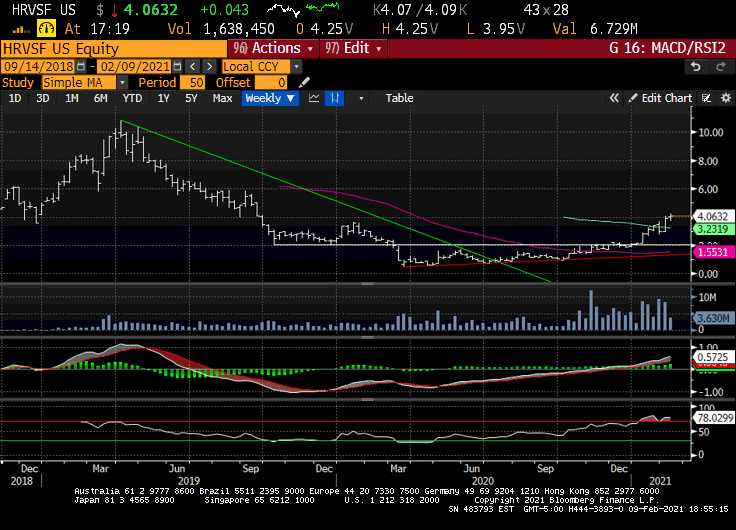Click the green intraday sparkline thumbnail
The height and width of the screenshot is (530, 736).
pyautogui.click(x=322, y=7)
